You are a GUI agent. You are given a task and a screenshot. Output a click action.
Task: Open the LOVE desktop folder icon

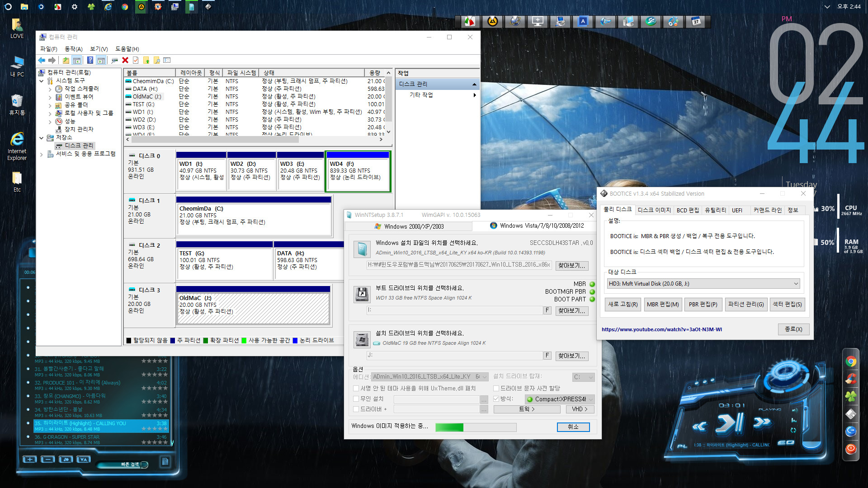click(x=17, y=28)
